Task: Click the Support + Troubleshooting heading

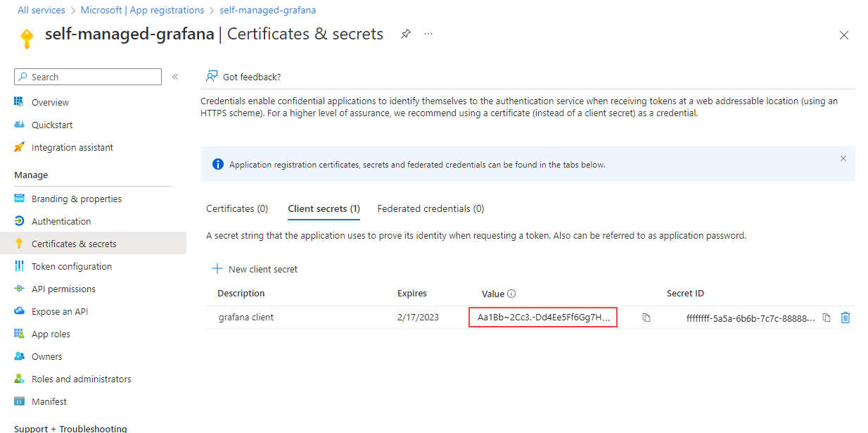Action: [x=70, y=428]
